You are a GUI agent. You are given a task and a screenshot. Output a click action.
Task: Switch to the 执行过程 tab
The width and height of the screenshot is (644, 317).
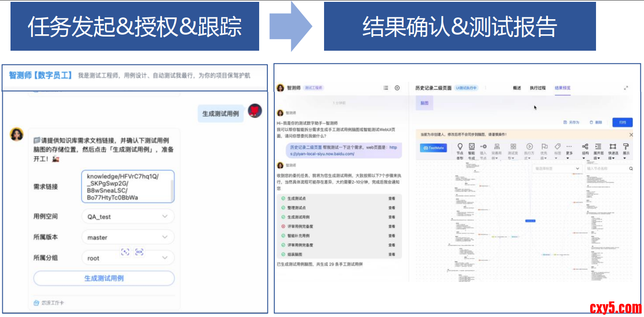(x=538, y=88)
